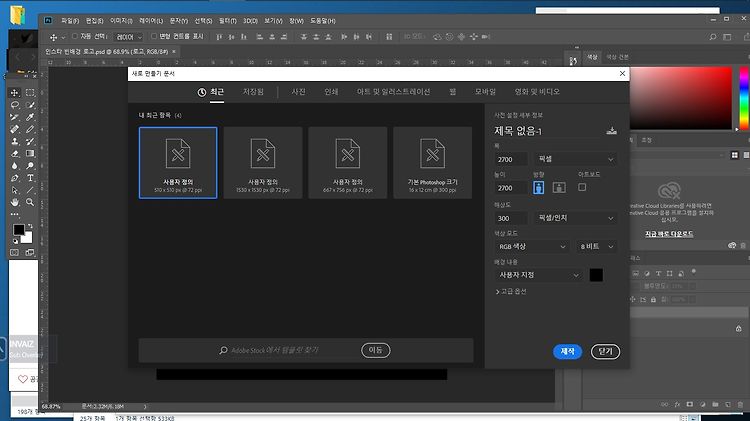750x421 pixels.
Task: Enable the Artboard checkbox
Action: click(582, 187)
